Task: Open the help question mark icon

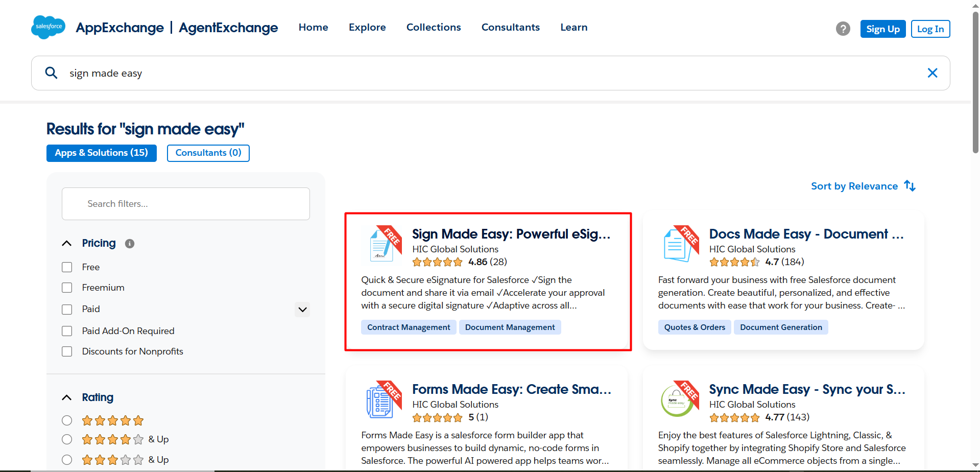Action: 843,29
